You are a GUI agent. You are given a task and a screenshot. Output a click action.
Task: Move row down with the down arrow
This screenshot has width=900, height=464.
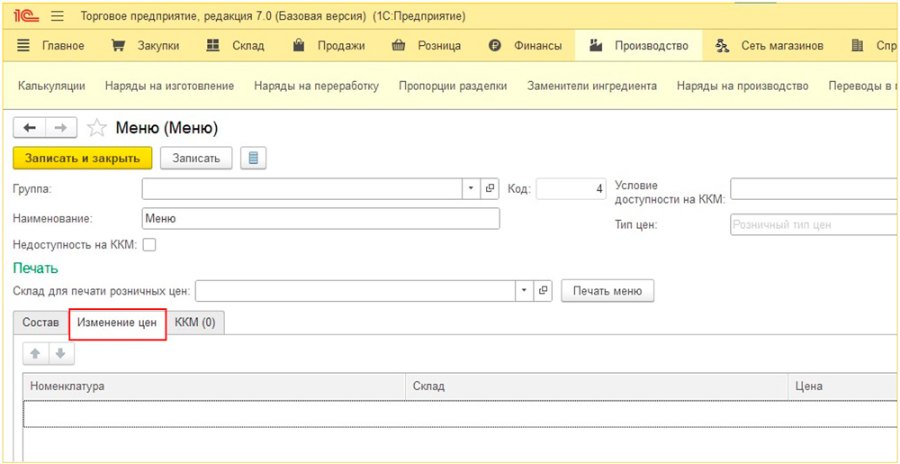coord(61,354)
